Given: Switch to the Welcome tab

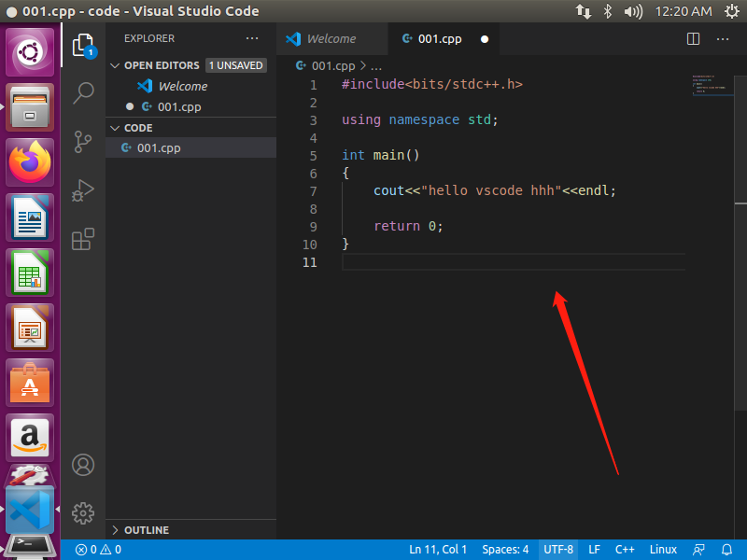Looking at the screenshot, I should [x=331, y=39].
